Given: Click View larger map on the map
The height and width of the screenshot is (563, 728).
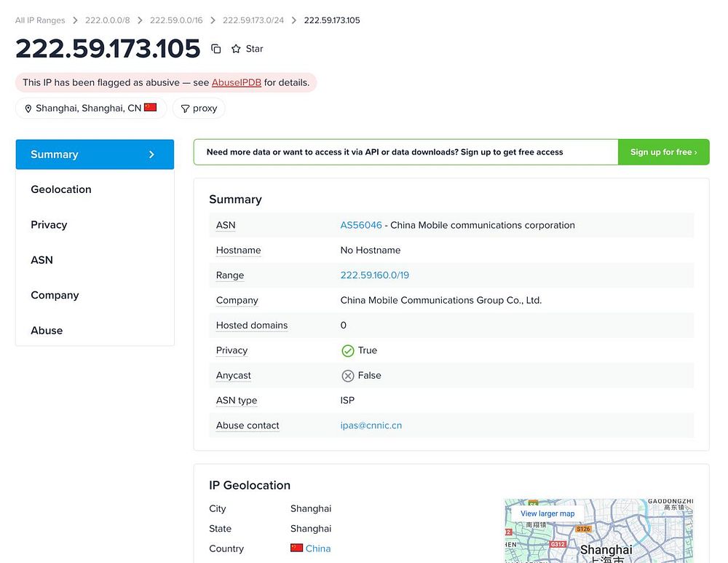Looking at the screenshot, I should pos(547,513).
